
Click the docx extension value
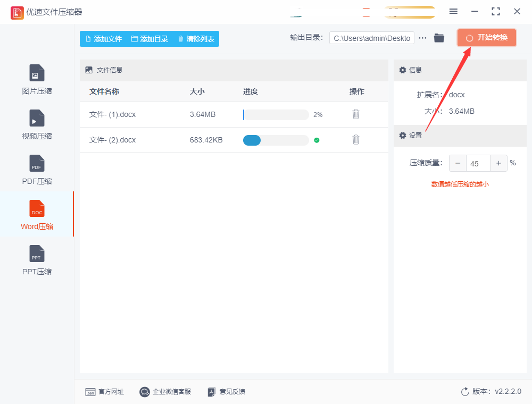pos(456,95)
